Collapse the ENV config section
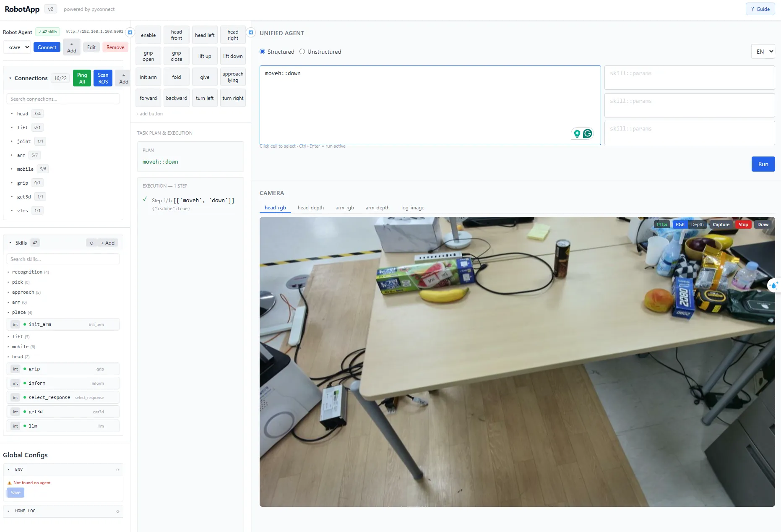 click(8, 470)
